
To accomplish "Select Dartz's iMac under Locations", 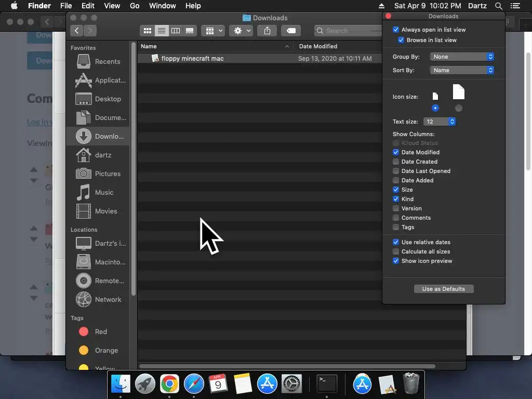I will (x=98, y=243).
